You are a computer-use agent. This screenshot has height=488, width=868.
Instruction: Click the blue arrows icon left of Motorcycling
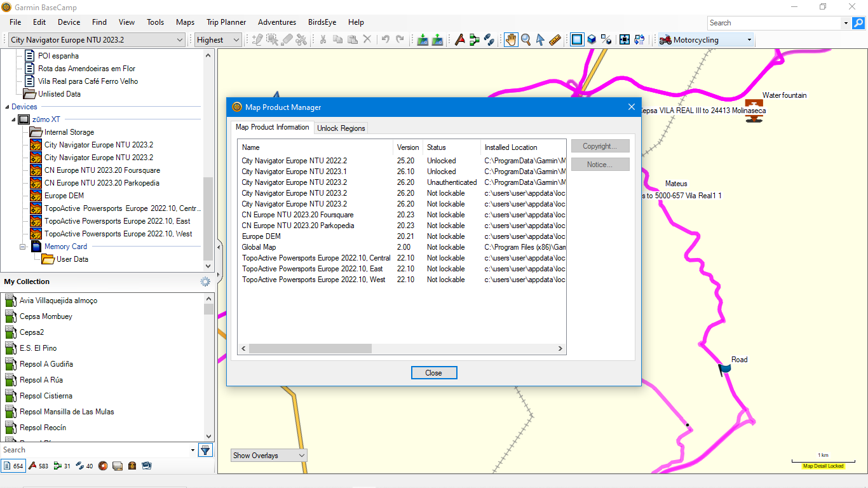point(639,39)
